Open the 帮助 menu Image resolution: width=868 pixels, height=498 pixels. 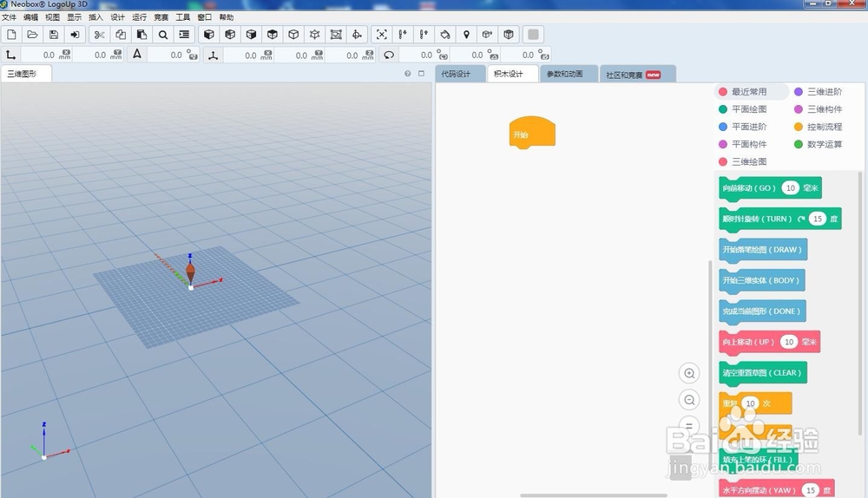(x=227, y=17)
